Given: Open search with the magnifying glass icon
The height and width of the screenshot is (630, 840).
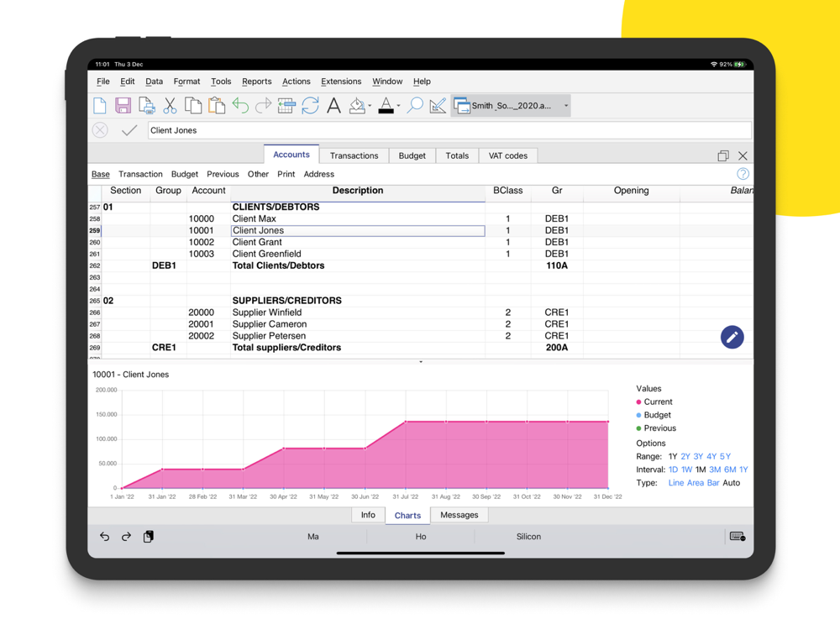Looking at the screenshot, I should [415, 106].
